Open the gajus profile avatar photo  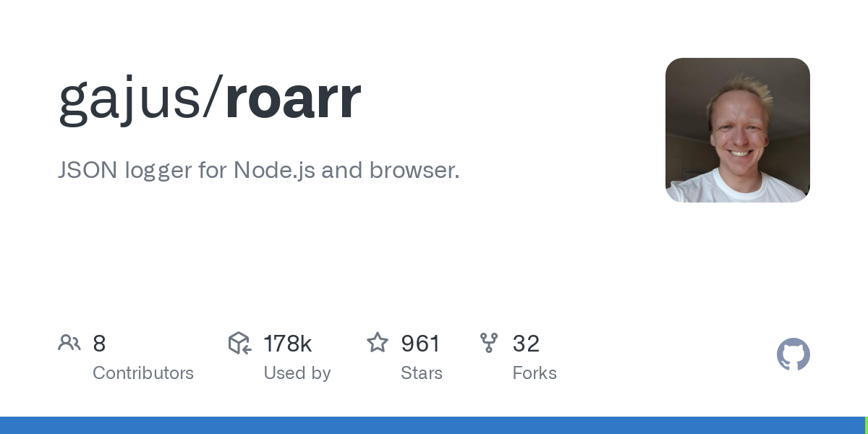click(x=738, y=130)
